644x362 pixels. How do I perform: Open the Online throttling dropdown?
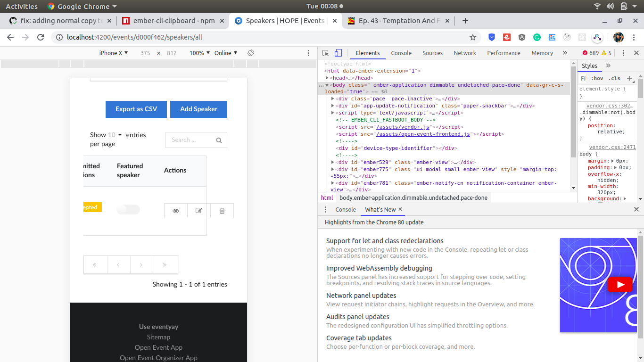pos(226,53)
